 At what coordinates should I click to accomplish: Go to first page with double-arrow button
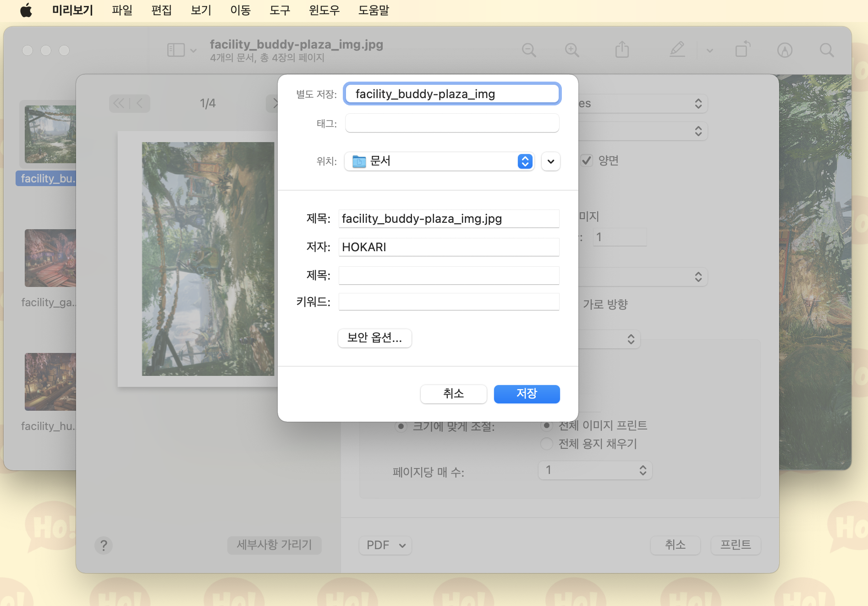(x=119, y=104)
